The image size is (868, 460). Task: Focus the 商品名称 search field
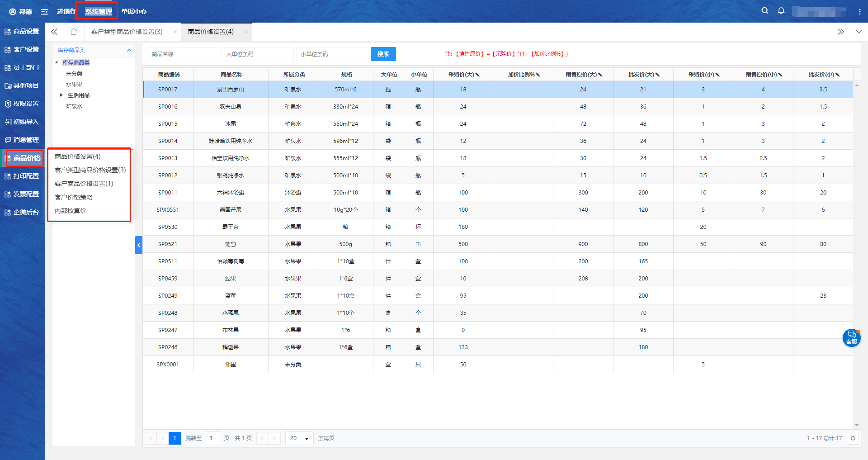[x=183, y=54]
